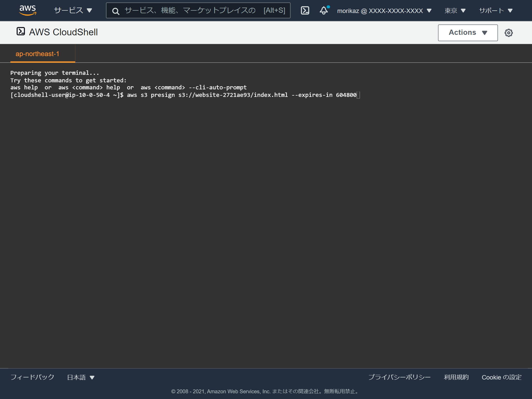This screenshot has height=399, width=532.
Task: Select the 日本語 language globe at the footer
Action: point(81,377)
